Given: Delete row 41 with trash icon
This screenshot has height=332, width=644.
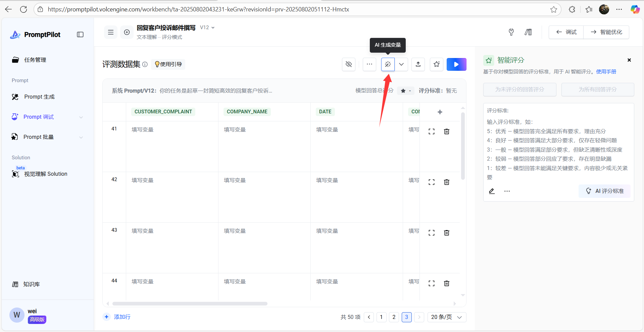Looking at the screenshot, I should coord(447,131).
